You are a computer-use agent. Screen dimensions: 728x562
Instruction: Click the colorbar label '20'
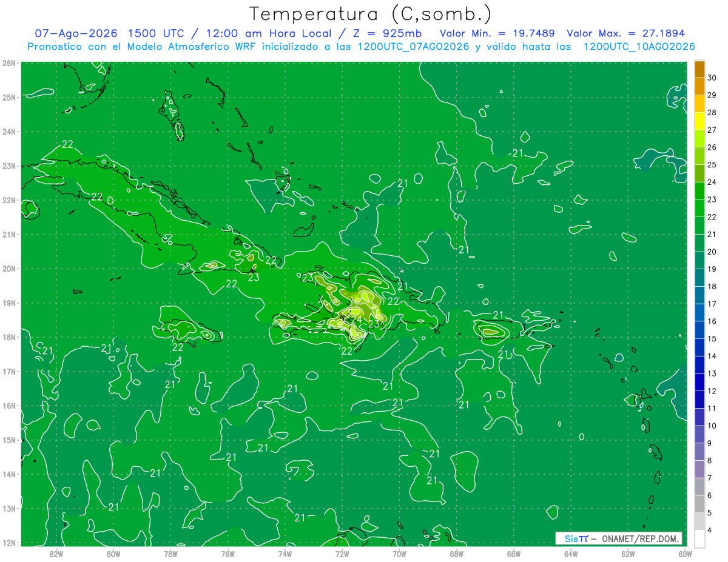[x=712, y=252]
